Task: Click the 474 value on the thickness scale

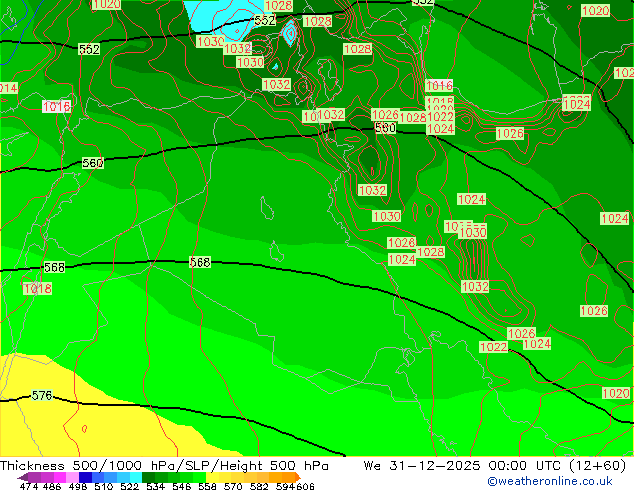Action: 29,486
